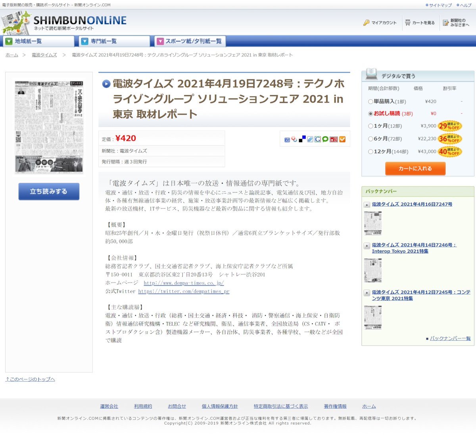Click the Google G bookmark icon
Viewport: 476px width, 448px height.
(x=318, y=139)
